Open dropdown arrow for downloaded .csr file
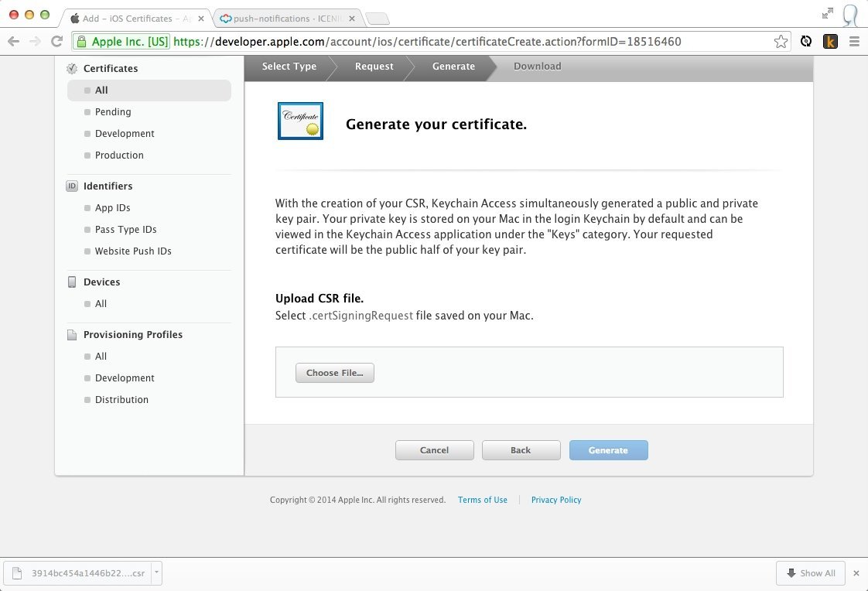Screen dimensions: 868x591 [156, 573]
